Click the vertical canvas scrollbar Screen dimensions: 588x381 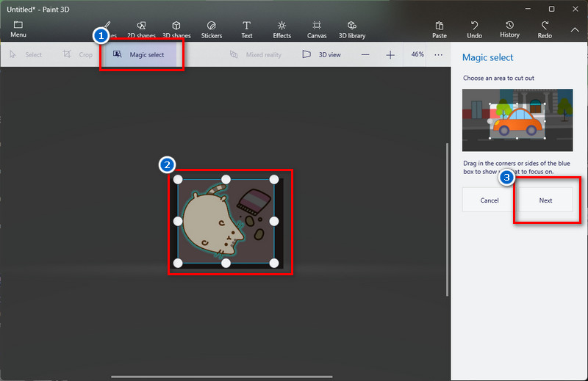tap(447, 219)
